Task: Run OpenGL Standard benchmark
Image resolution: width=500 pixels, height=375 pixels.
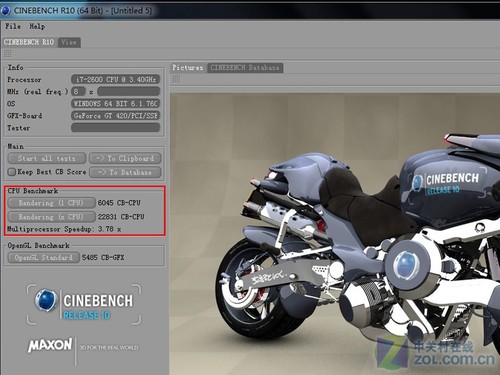Action: click(43, 257)
